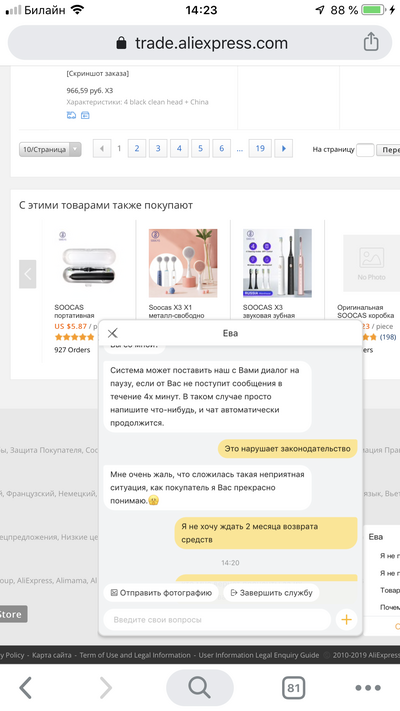Viewport: 400px width, 711px height.
Task: Click 'Низкие це' footer link
Action: click(79, 537)
